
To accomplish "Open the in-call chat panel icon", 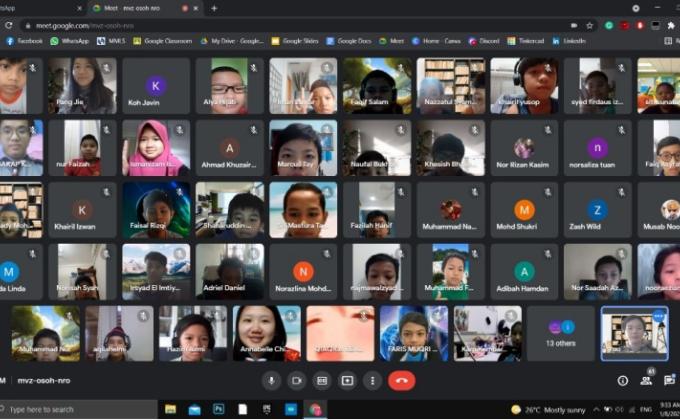I will coord(668,381).
